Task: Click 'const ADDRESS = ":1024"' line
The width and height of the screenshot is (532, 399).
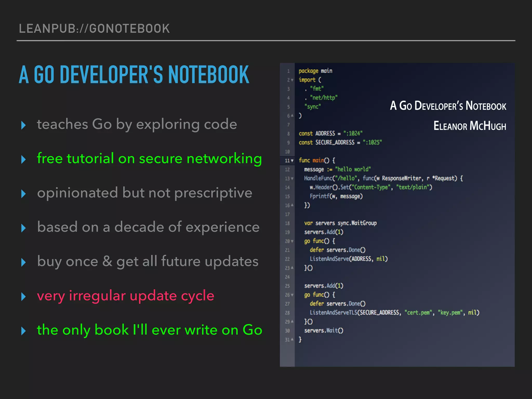Action: pos(330,134)
